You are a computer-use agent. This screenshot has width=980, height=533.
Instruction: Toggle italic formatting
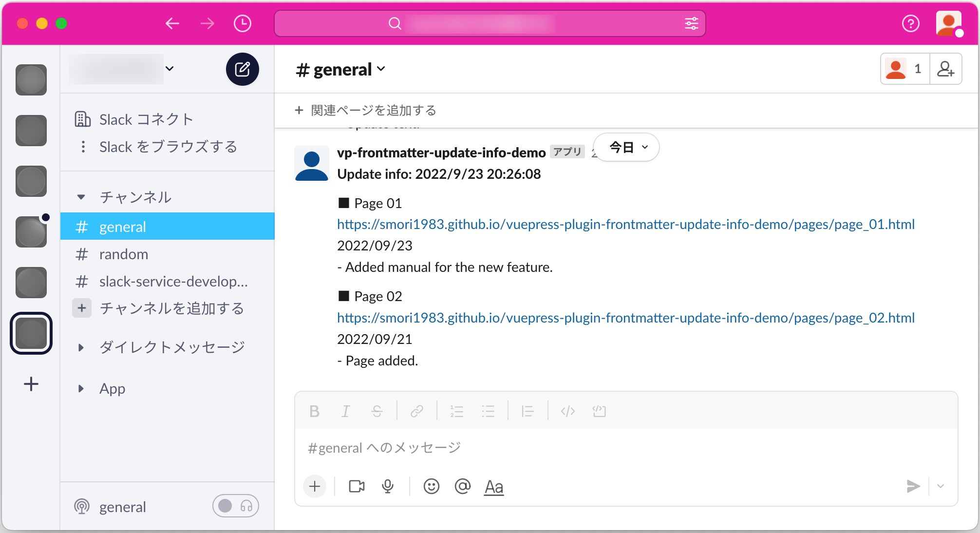tap(346, 411)
